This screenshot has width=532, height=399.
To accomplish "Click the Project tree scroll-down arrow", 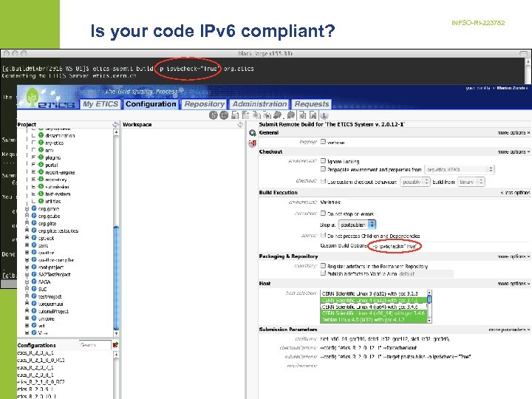I will (x=116, y=333).
